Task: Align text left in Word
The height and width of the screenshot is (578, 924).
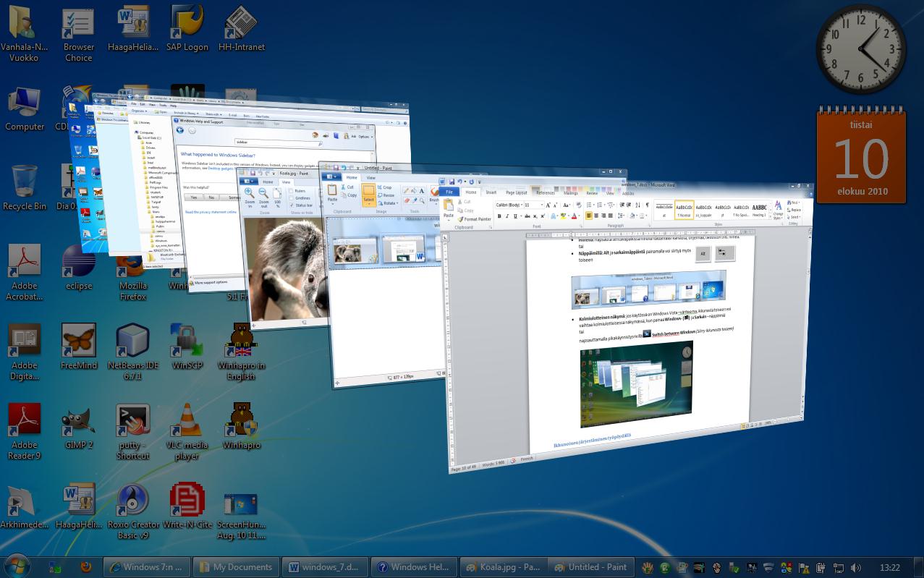Action: pyautogui.click(x=589, y=216)
